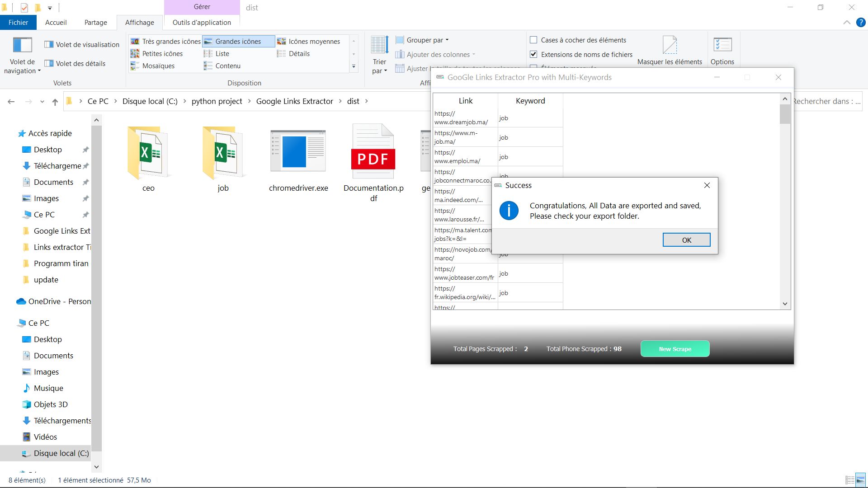Click OK in the Success dialog

point(686,240)
